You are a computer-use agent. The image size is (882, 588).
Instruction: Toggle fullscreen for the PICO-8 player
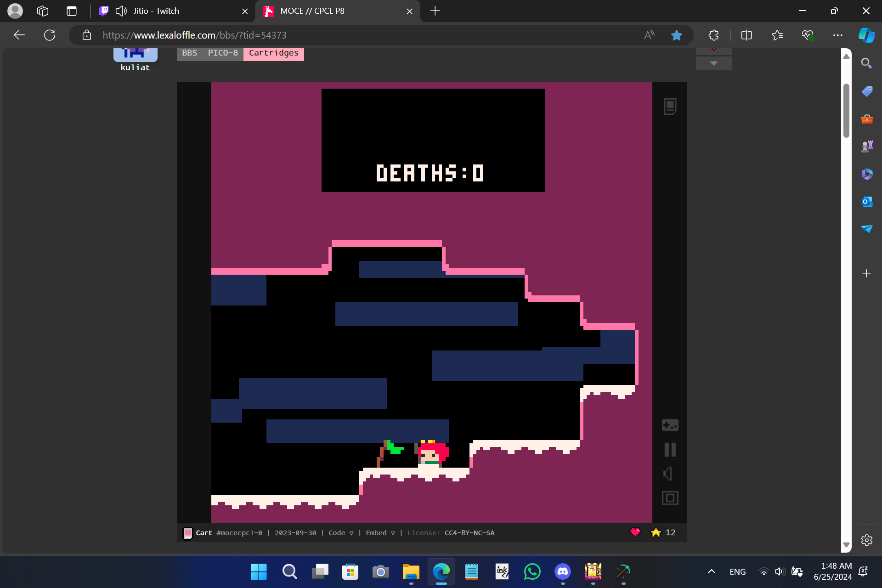click(670, 498)
